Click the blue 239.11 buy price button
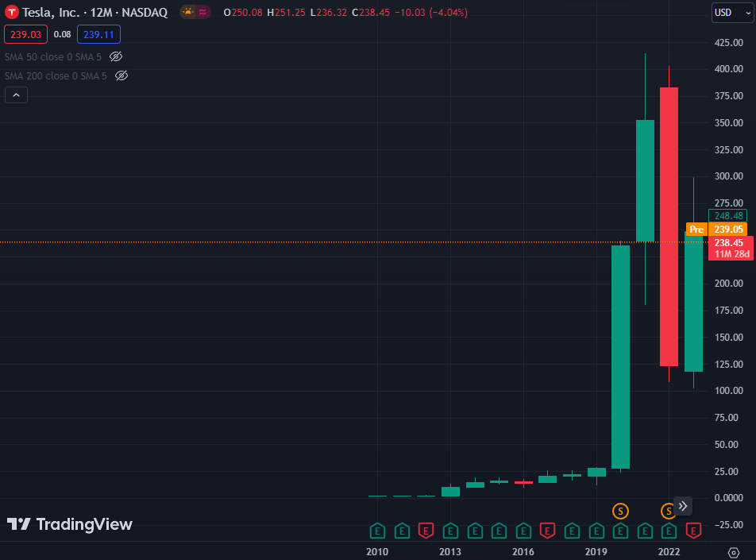756x560 pixels. tap(98, 34)
